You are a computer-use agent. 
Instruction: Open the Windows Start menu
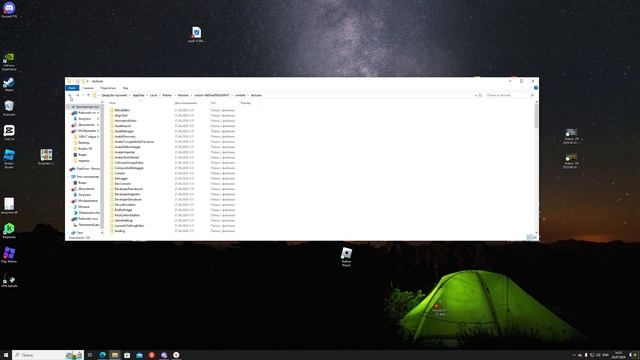pyautogui.click(x=6, y=355)
